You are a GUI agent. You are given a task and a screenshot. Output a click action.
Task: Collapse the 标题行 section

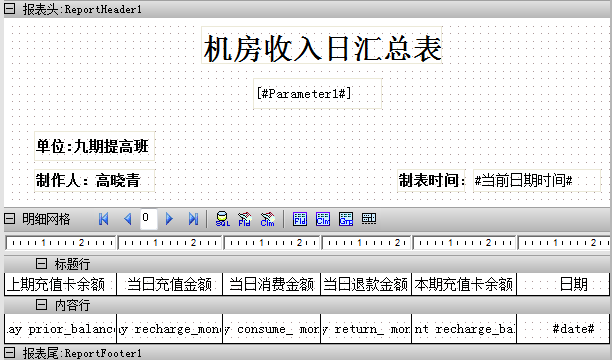(41, 264)
